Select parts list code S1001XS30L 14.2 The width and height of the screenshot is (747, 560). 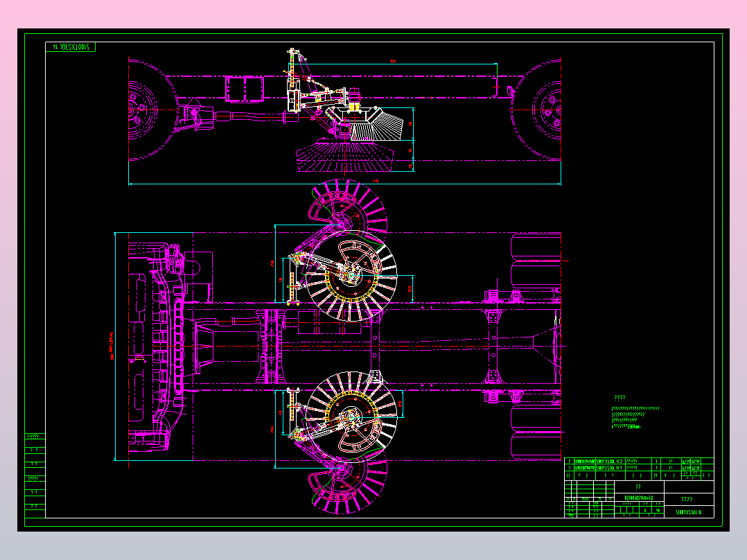pyautogui.click(x=609, y=462)
